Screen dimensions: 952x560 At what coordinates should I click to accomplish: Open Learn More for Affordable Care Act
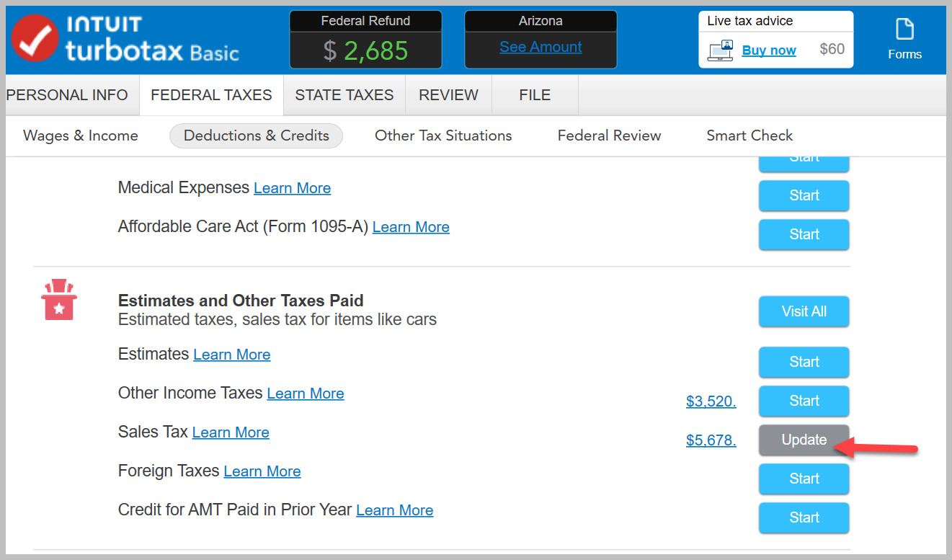click(411, 227)
